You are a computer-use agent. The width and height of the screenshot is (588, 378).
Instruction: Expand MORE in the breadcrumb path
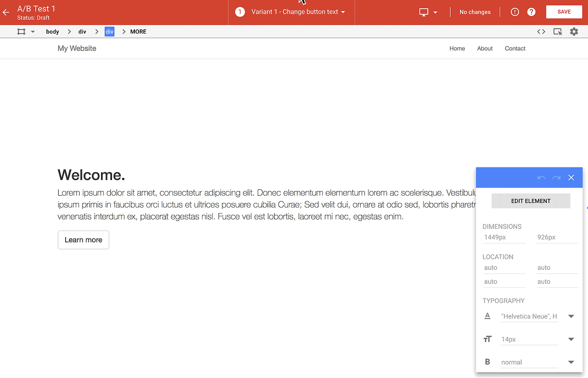[x=138, y=32]
